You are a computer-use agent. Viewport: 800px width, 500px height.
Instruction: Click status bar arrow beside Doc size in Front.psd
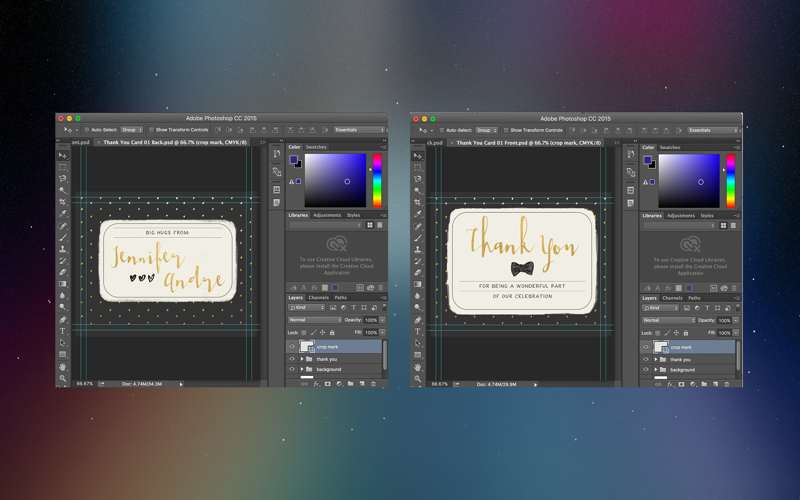point(535,384)
